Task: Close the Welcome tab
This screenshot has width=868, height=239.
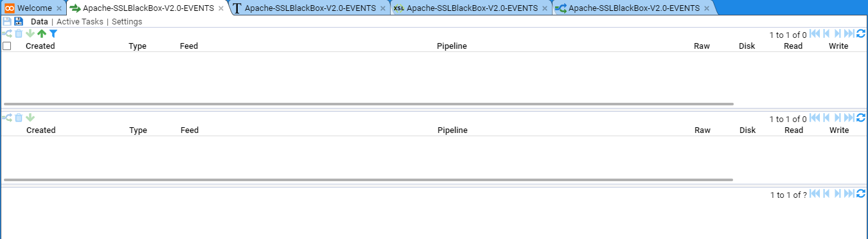Action: 59,8
